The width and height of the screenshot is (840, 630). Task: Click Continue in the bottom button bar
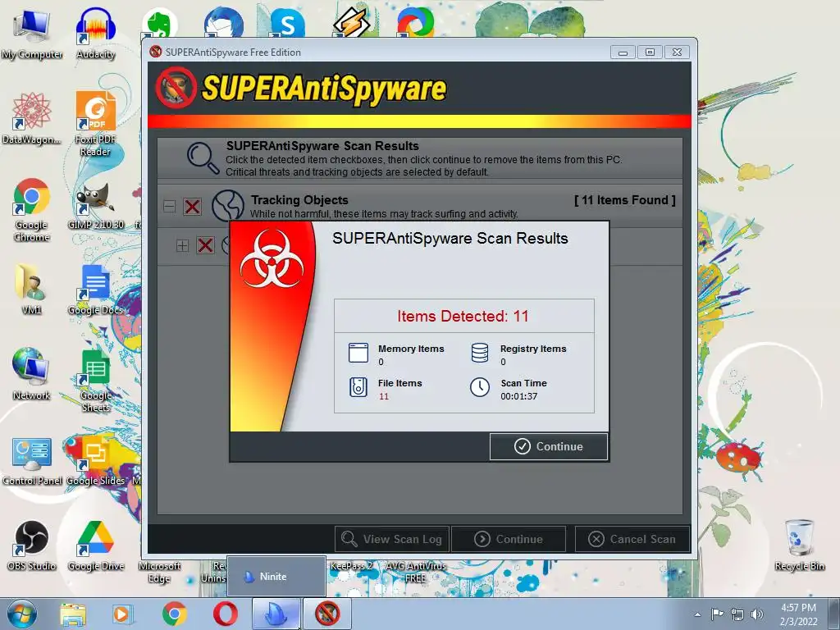[x=509, y=539]
